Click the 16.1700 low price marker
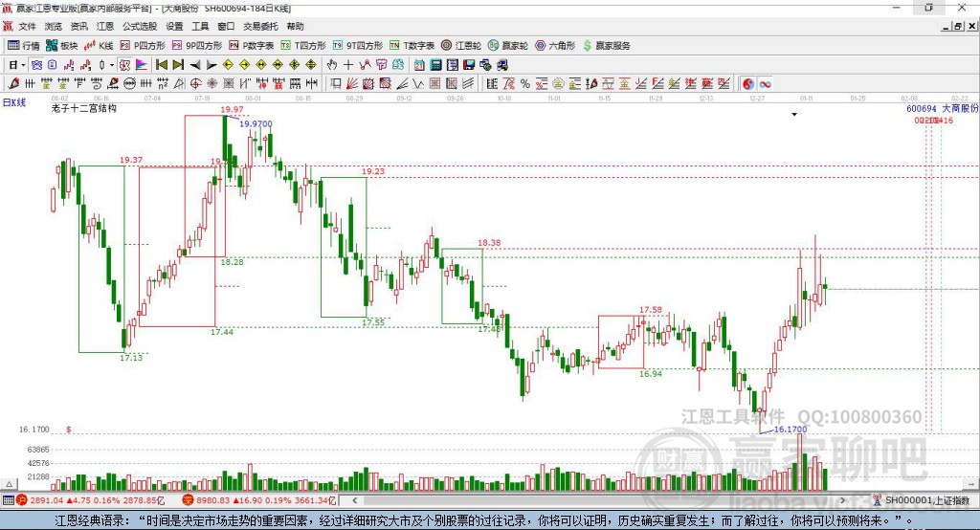Viewport: 980px width, 530px height. click(791, 430)
